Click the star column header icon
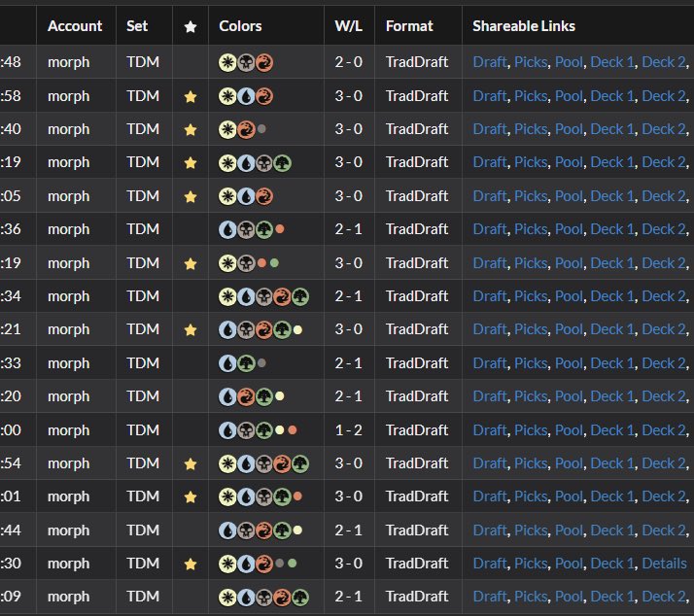Viewport: 694px width, 616px height. click(x=191, y=26)
